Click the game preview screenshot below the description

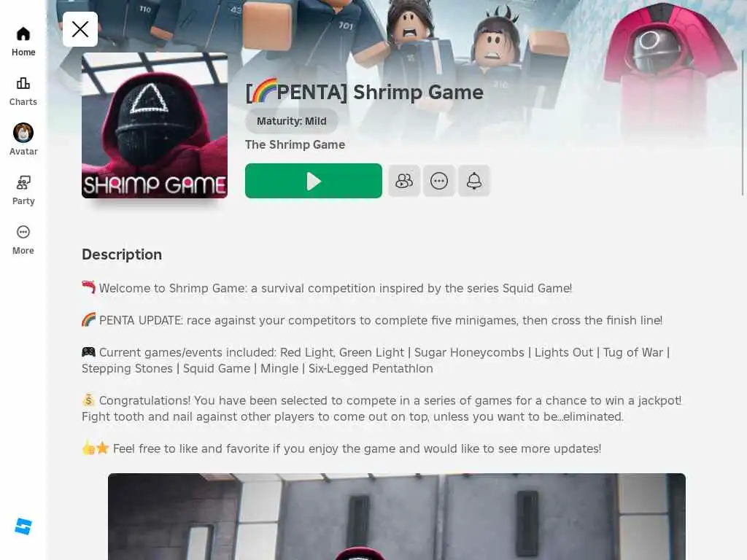396,516
